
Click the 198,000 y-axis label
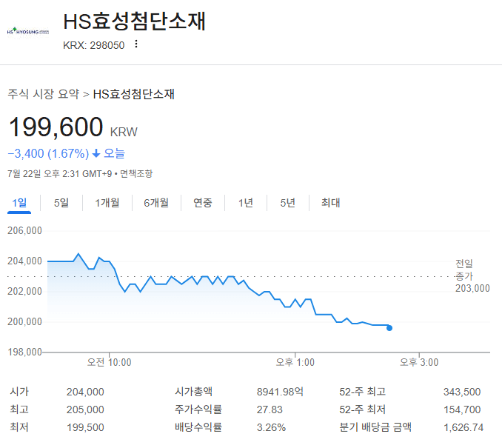24,352
